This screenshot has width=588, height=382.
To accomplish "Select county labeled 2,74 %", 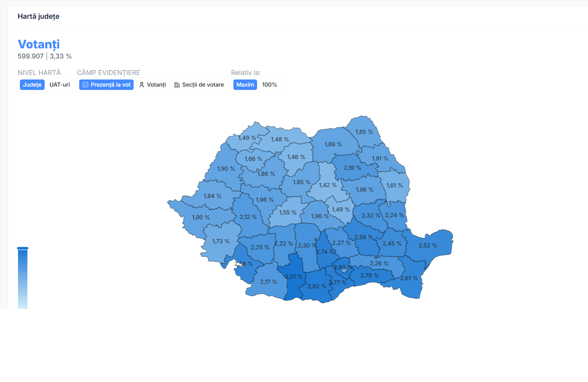I will coord(325,252).
